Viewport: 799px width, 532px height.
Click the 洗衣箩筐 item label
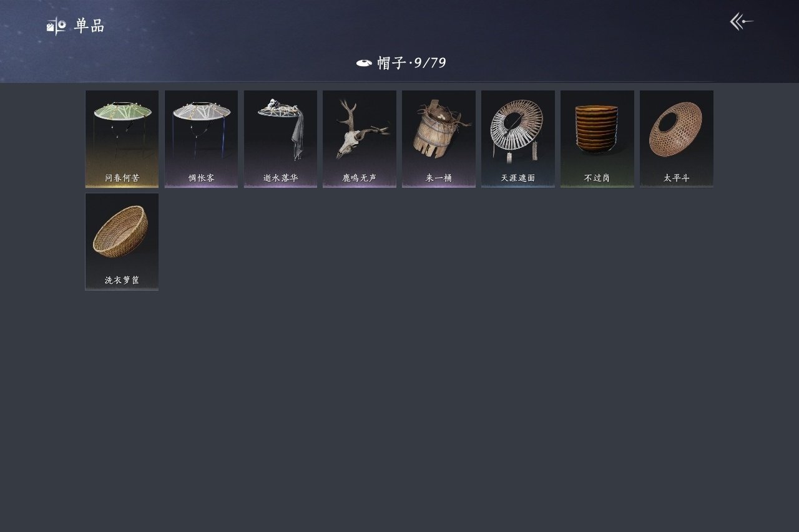[122, 280]
